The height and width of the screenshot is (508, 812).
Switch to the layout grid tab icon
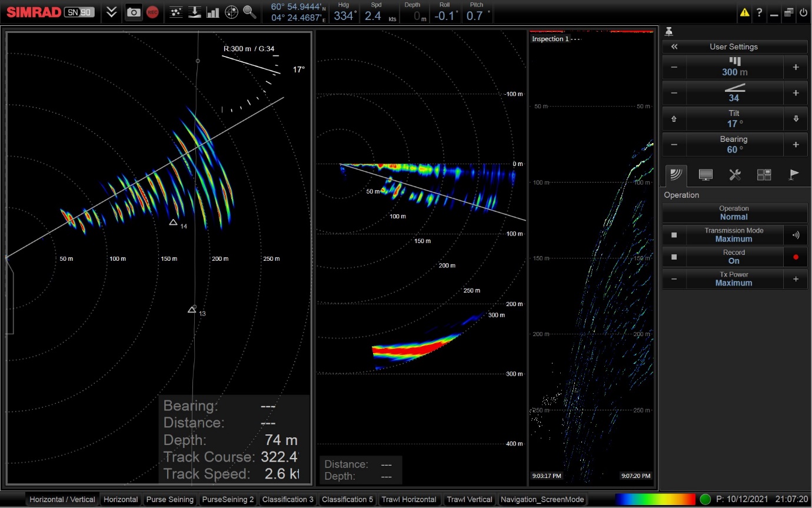pyautogui.click(x=764, y=175)
